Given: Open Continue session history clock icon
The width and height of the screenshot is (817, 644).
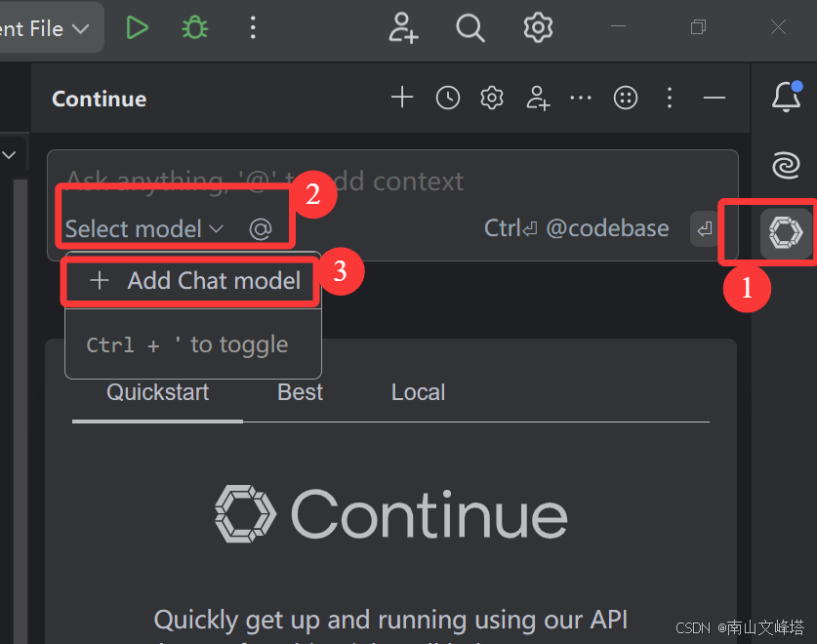Looking at the screenshot, I should [x=448, y=98].
